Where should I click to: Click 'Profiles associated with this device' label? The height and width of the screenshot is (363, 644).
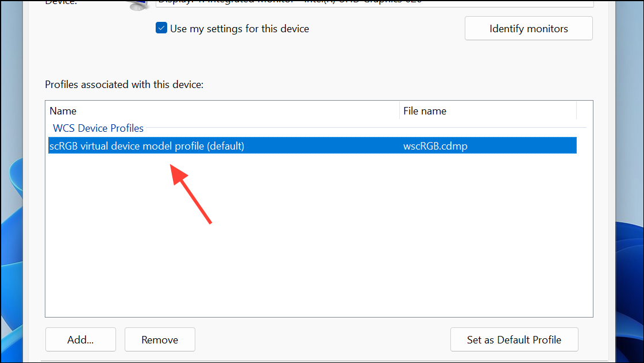(x=124, y=85)
